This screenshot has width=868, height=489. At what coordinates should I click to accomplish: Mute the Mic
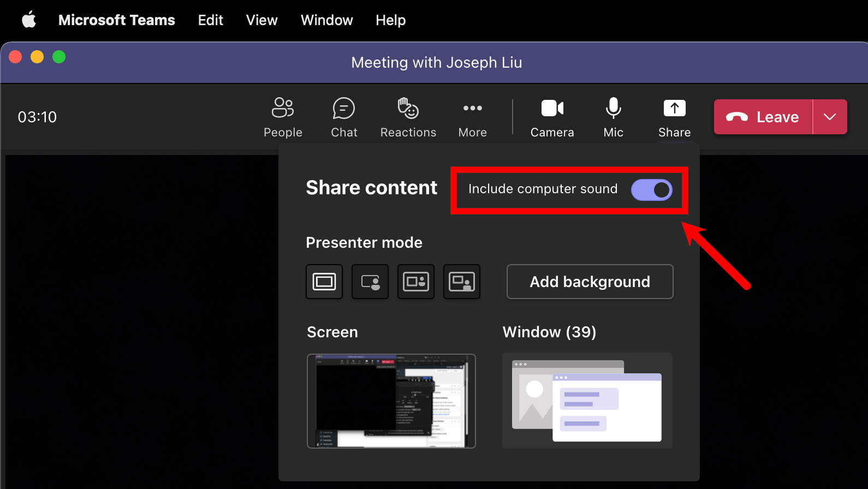click(x=614, y=117)
